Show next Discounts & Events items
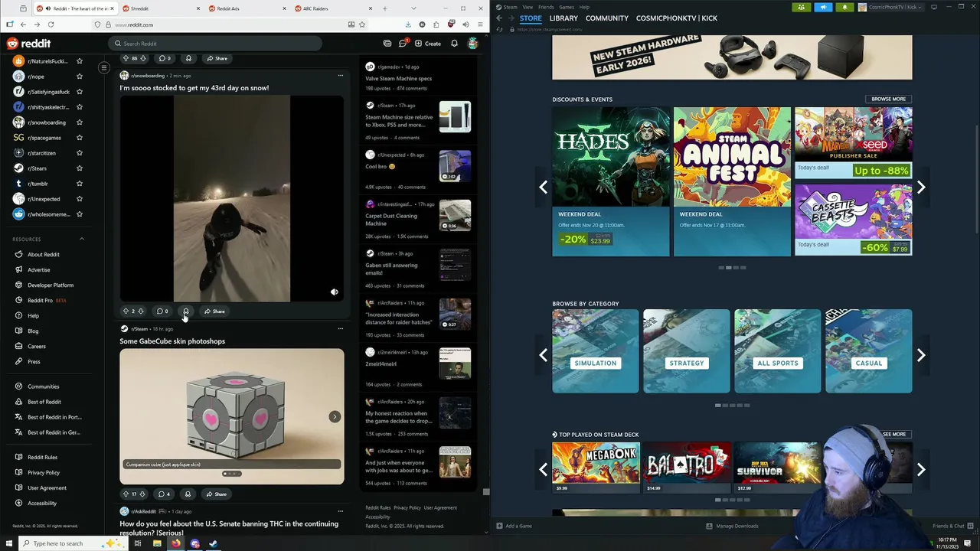Image resolution: width=980 pixels, height=551 pixels. [x=921, y=187]
